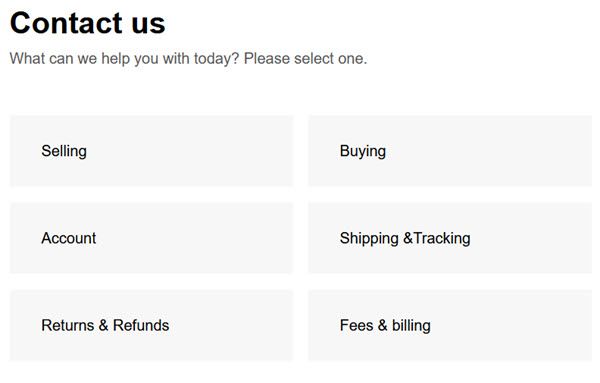
Task: Click 'Please select one.' instruction text
Action: click(x=305, y=59)
